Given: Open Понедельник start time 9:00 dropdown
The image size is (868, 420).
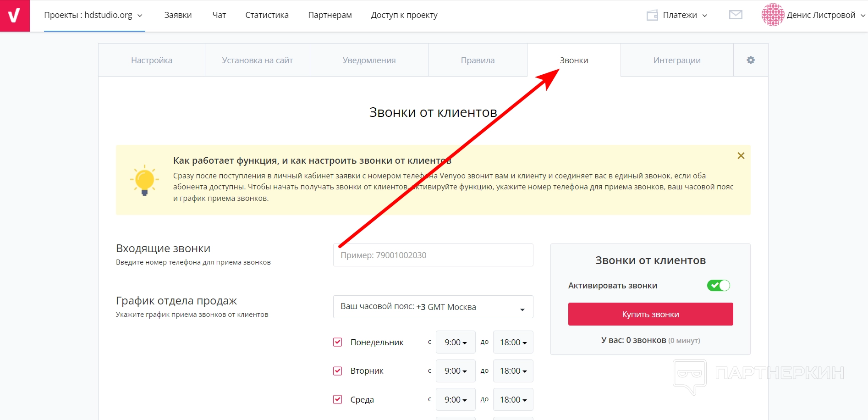Looking at the screenshot, I should click(x=456, y=343).
